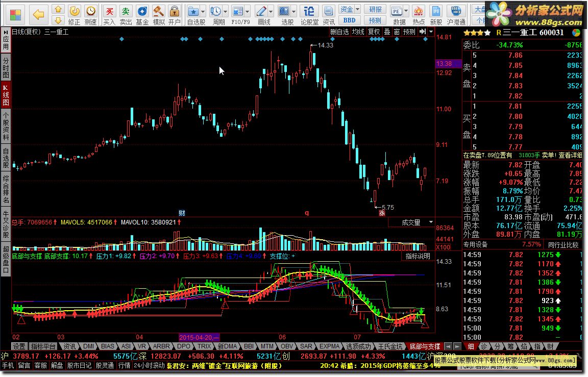
Task: Open 研报 research reports button
Action: tap(375, 9)
